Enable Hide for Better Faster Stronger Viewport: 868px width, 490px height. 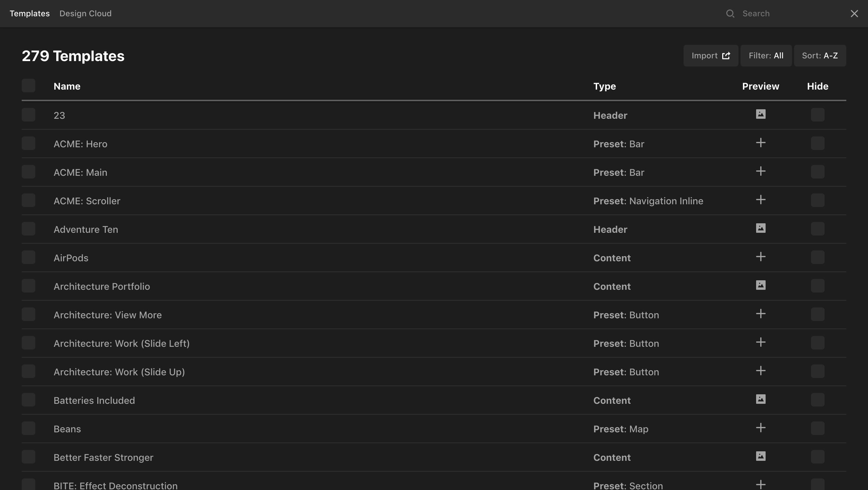tap(817, 457)
